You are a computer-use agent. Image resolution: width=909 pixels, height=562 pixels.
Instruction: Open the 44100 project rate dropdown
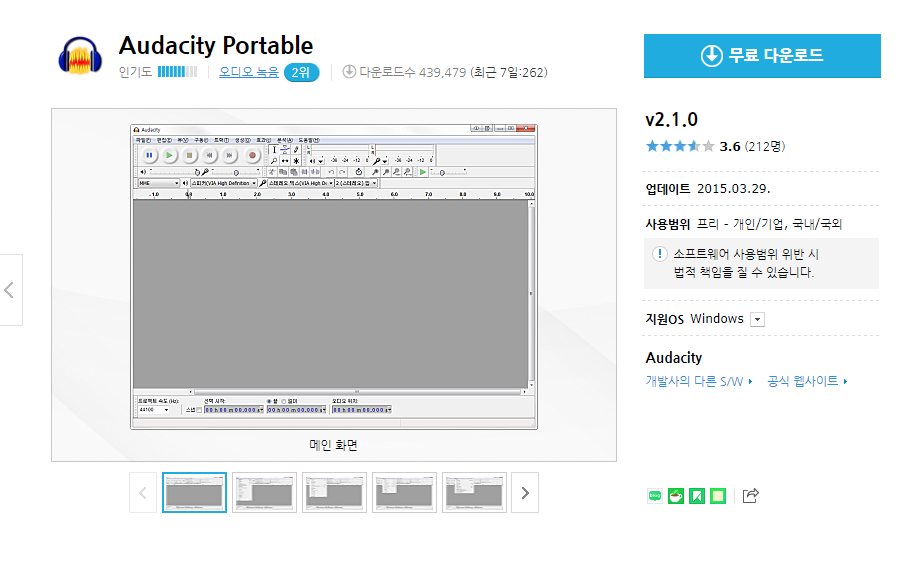tap(154, 410)
